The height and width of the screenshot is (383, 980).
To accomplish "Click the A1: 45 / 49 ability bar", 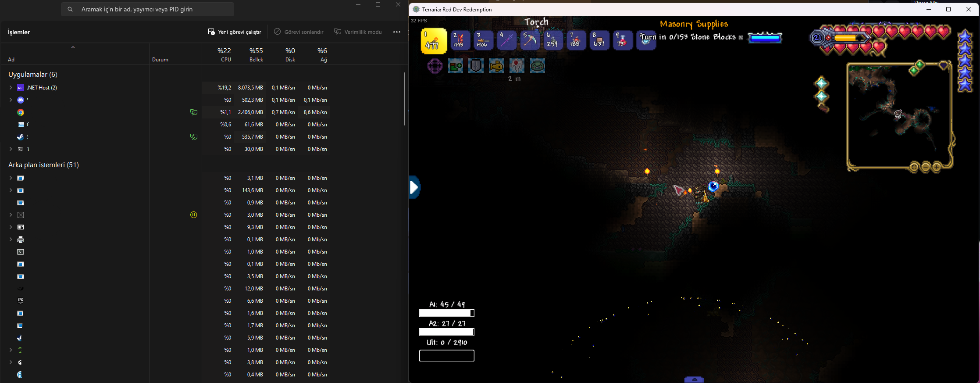I will pos(446,313).
